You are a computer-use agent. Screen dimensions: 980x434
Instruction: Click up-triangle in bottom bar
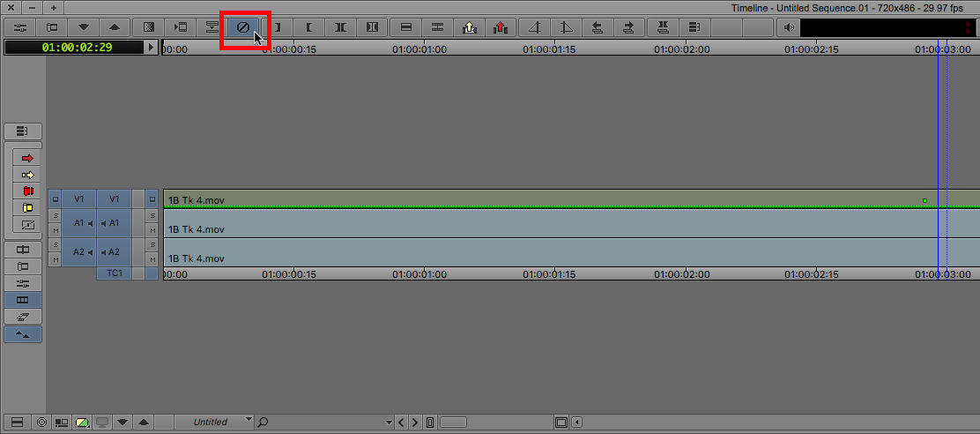pos(143,423)
